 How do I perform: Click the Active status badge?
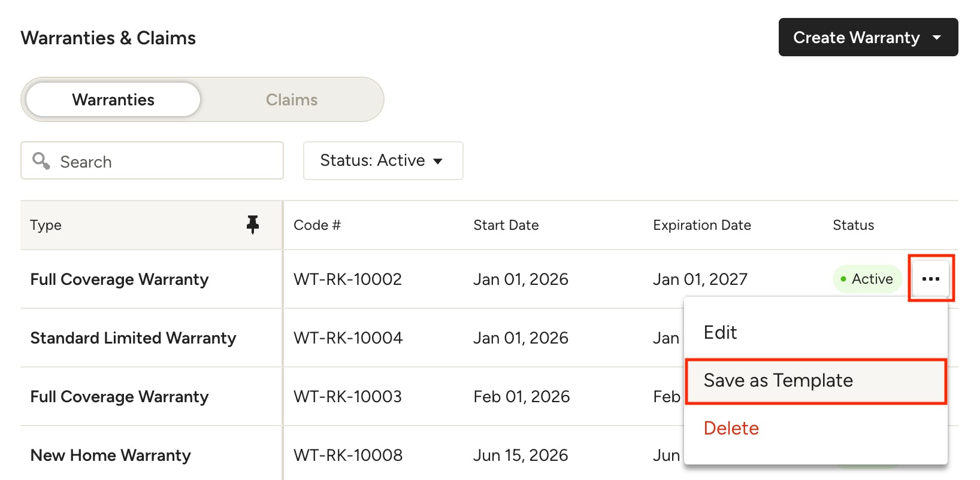tap(867, 279)
